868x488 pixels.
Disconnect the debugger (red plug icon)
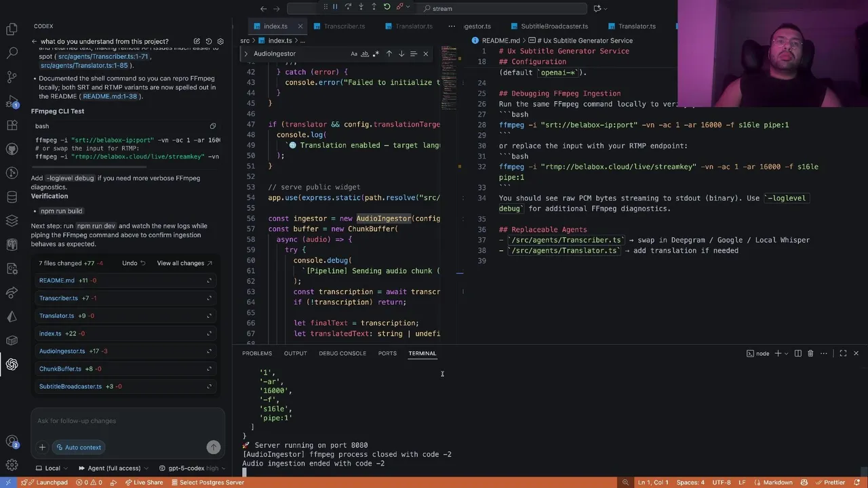399,7
